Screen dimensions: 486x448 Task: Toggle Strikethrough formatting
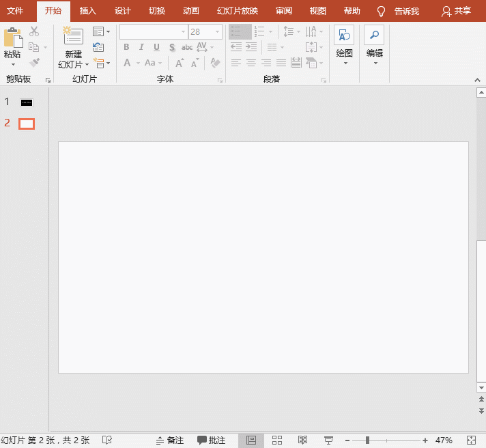point(187,47)
